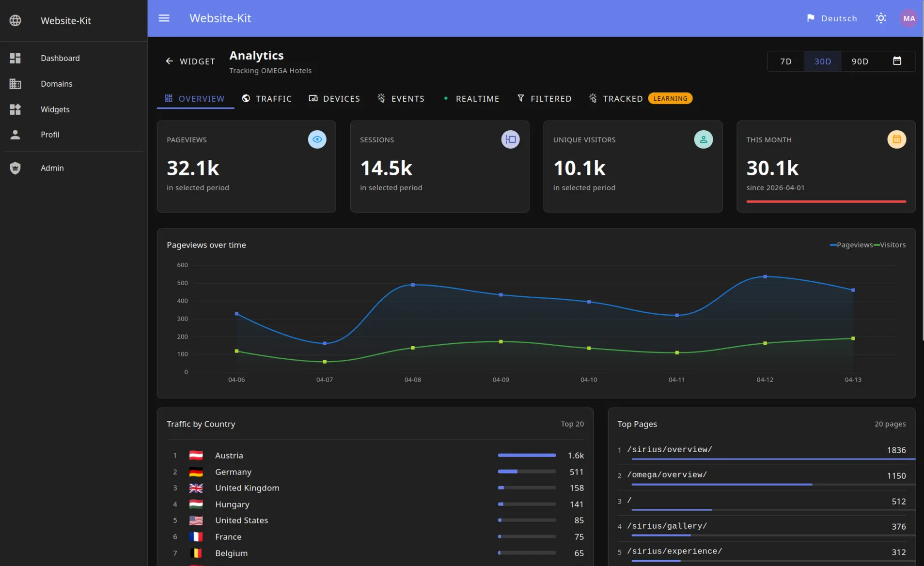Toggle the light/dark theme sun icon
Screen dimensions: 924x566
point(881,18)
